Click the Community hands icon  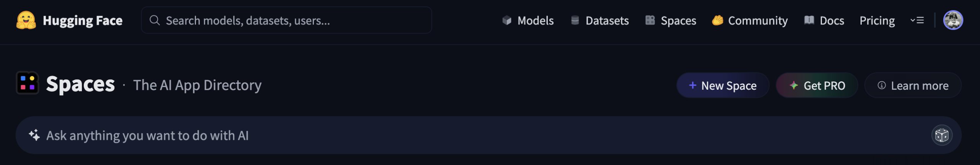pyautogui.click(x=718, y=20)
